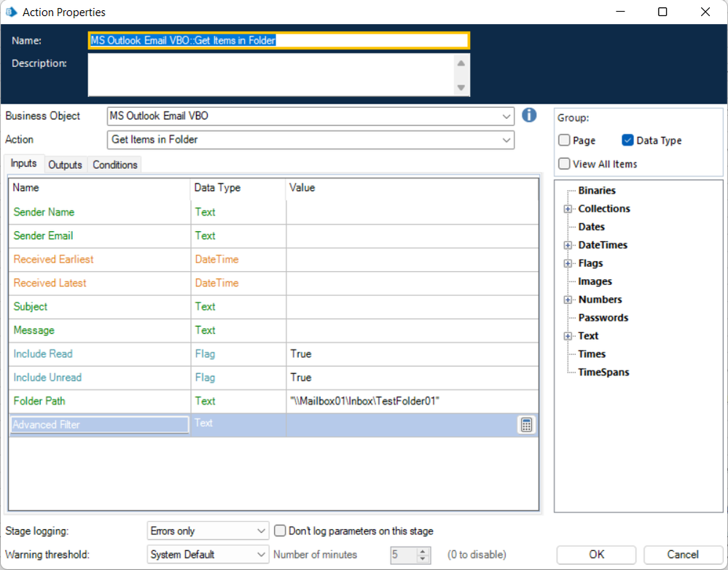Image resolution: width=728 pixels, height=570 pixels.
Task: Click the Blue Prism icon in title bar
Action: pos(12,12)
